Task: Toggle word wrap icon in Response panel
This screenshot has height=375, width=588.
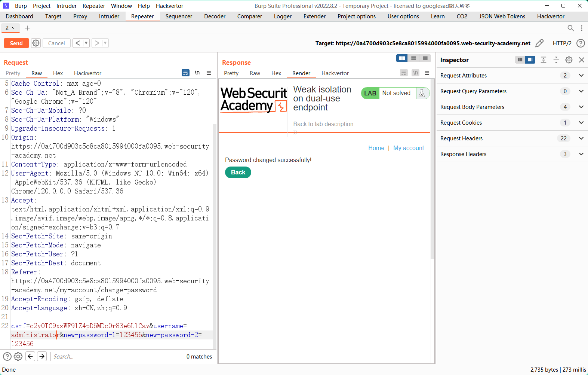Action: click(404, 73)
